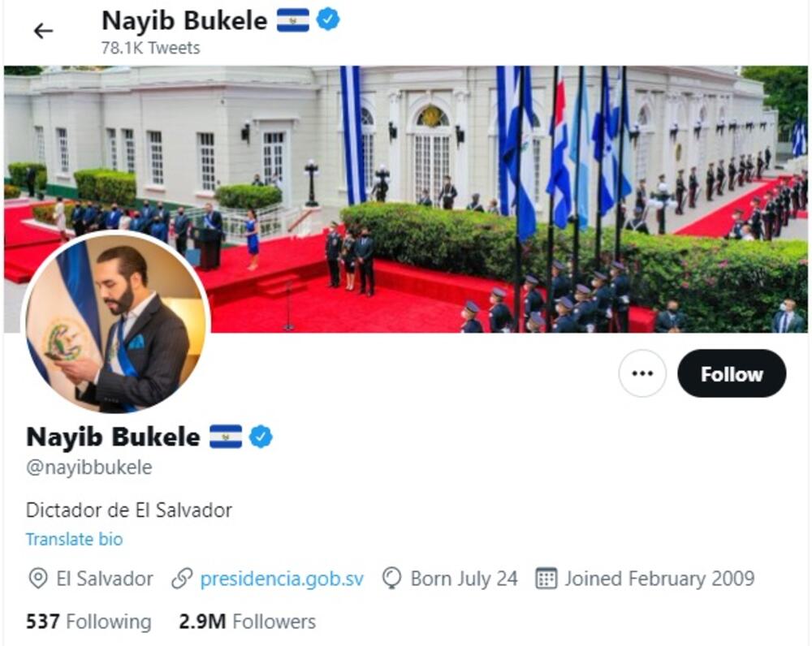
Task: Click the birthday balloon icon
Action: click(391, 578)
